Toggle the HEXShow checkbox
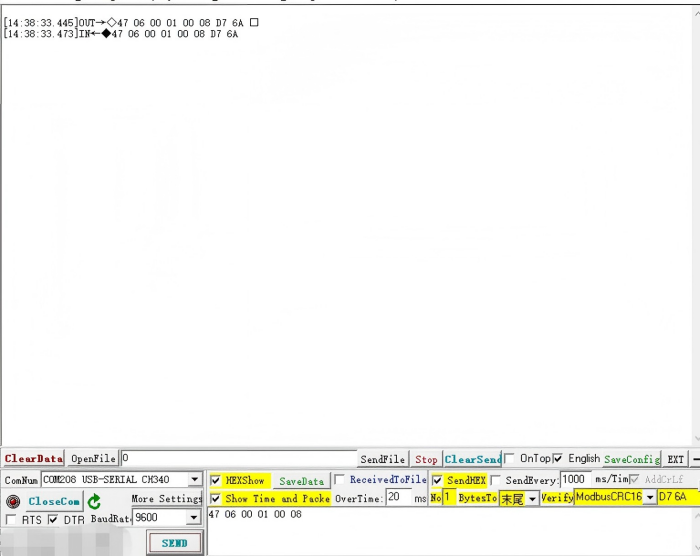This screenshot has width=700, height=556. click(x=216, y=480)
